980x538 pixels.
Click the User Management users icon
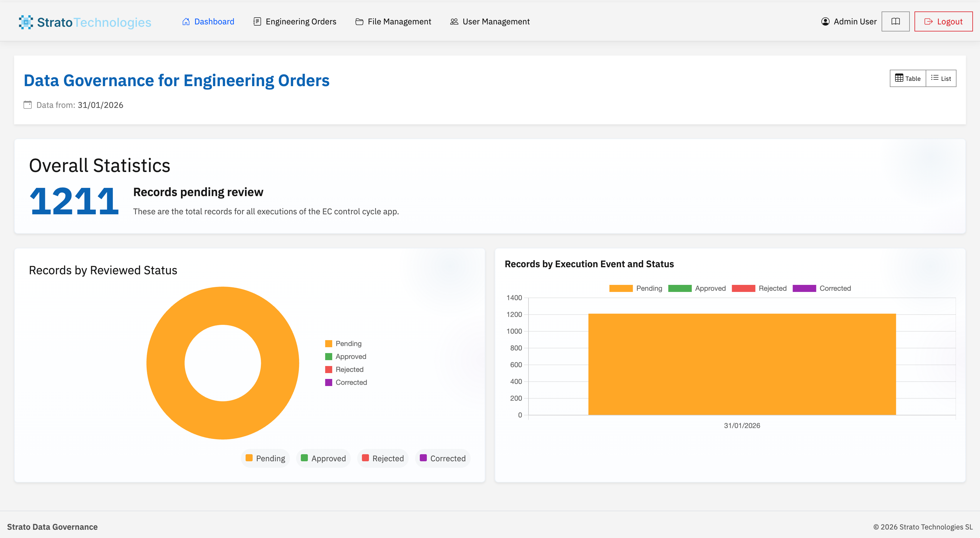(x=454, y=22)
